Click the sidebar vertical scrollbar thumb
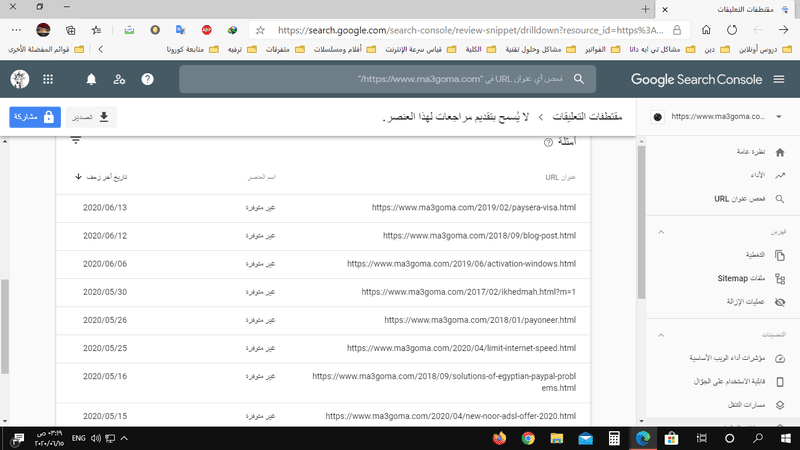 coord(641,222)
